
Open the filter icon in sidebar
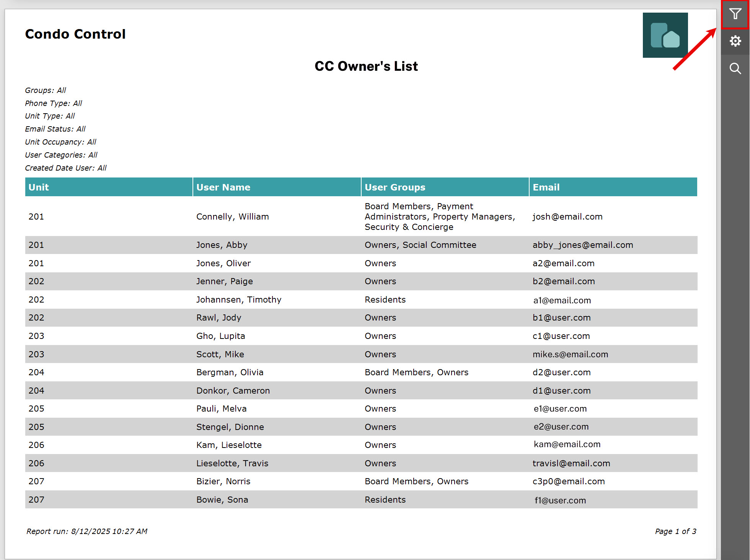(735, 14)
